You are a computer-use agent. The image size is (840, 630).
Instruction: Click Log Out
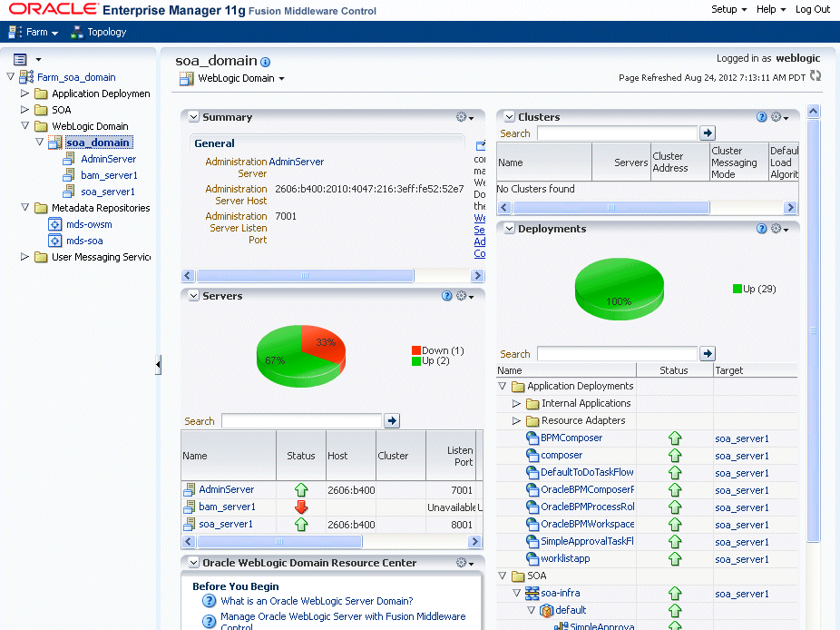812,10
